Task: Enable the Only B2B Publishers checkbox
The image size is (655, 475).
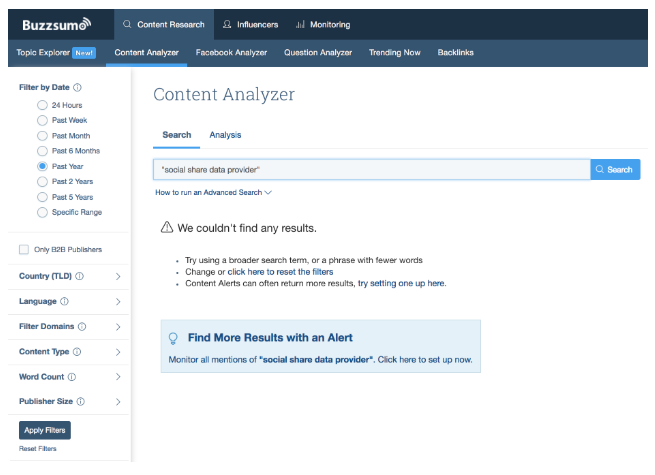Action: [x=24, y=249]
